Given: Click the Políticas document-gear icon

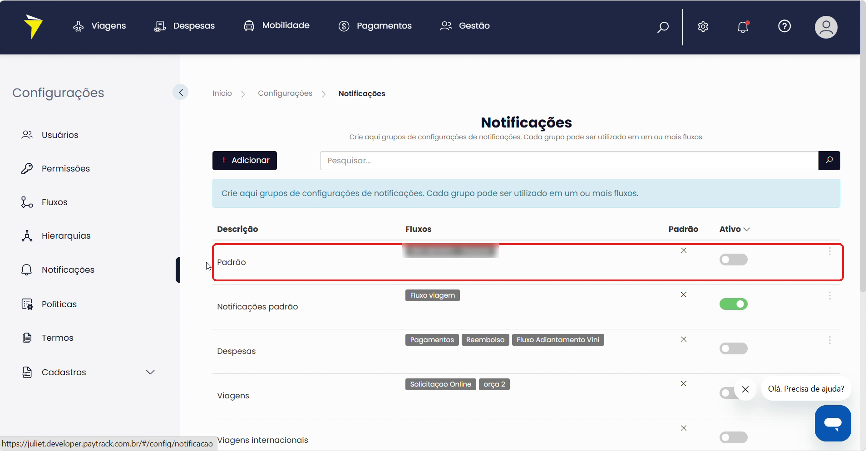Looking at the screenshot, I should (27, 304).
